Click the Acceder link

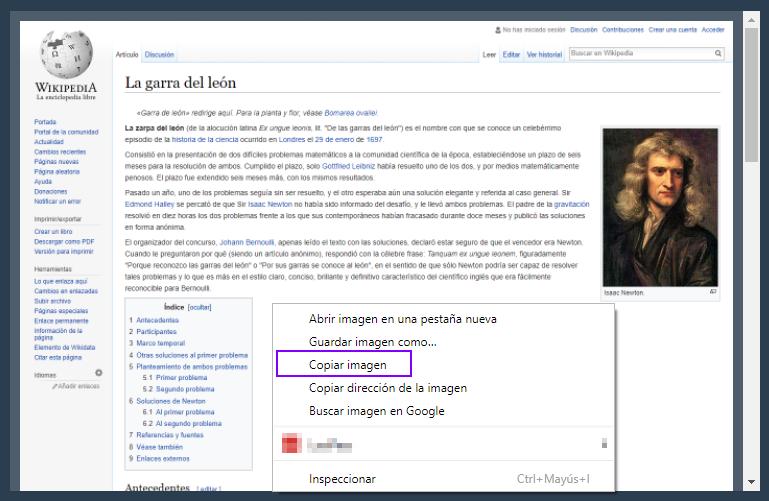(x=713, y=30)
